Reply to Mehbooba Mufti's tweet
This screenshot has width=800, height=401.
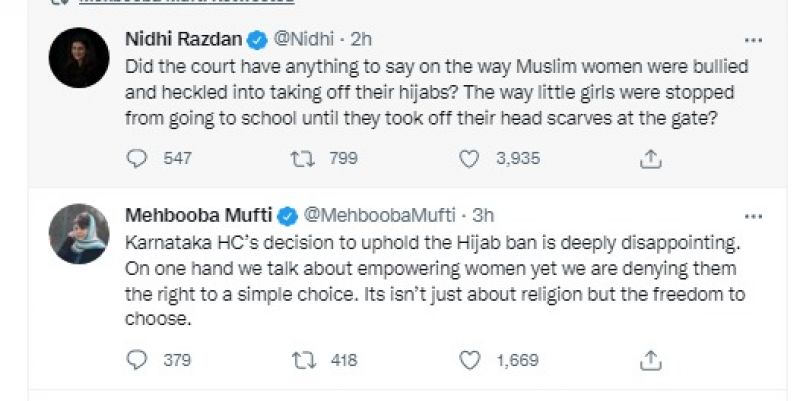(139, 358)
